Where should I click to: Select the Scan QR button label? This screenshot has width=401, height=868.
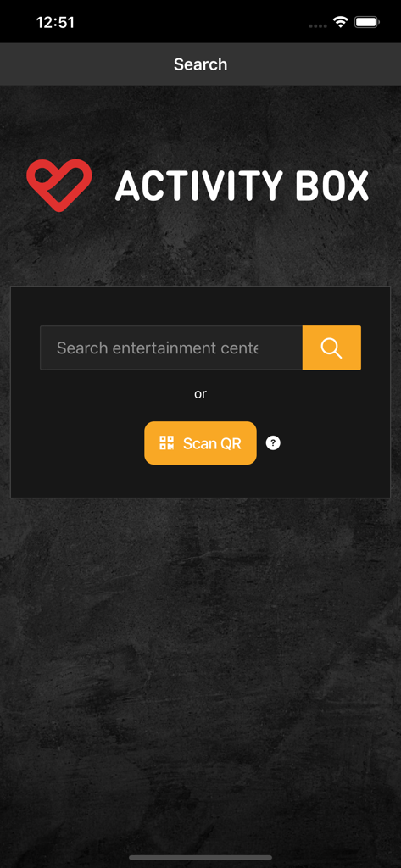pos(212,443)
